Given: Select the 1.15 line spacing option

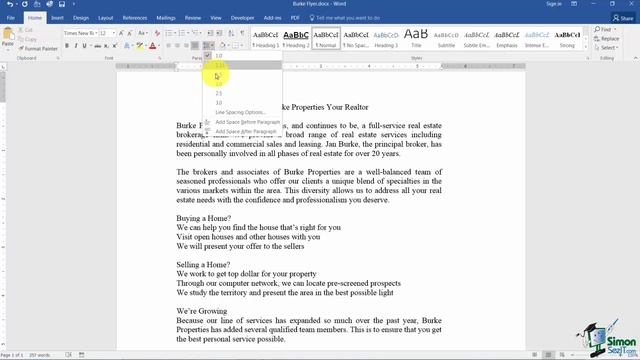Looking at the screenshot, I should tap(242, 65).
